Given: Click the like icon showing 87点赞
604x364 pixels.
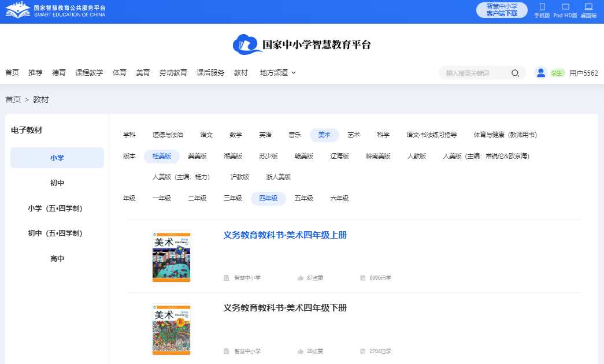Looking at the screenshot, I should pos(301,278).
